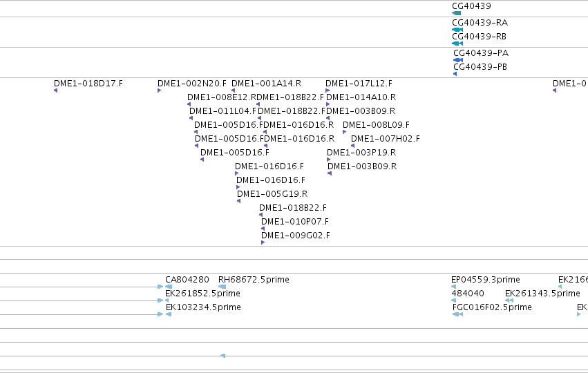Open the CG40439-PA protein label
The image size is (588, 373).
point(481,53)
